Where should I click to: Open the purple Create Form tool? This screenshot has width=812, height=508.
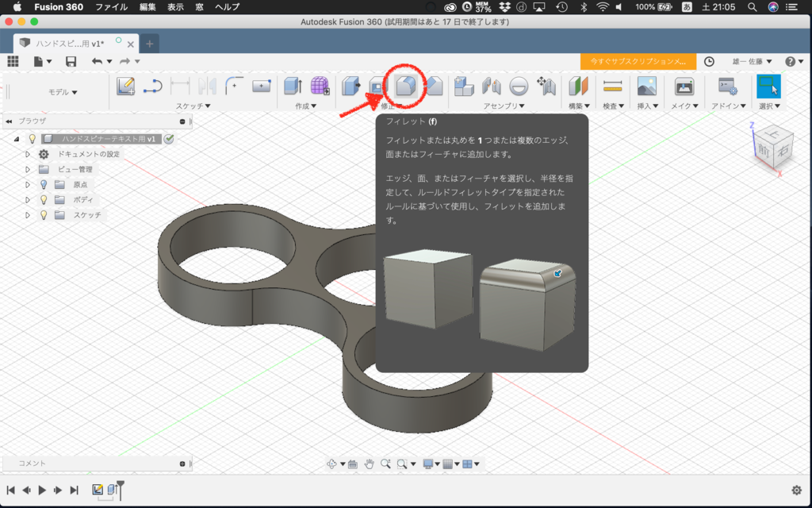pyautogui.click(x=320, y=86)
